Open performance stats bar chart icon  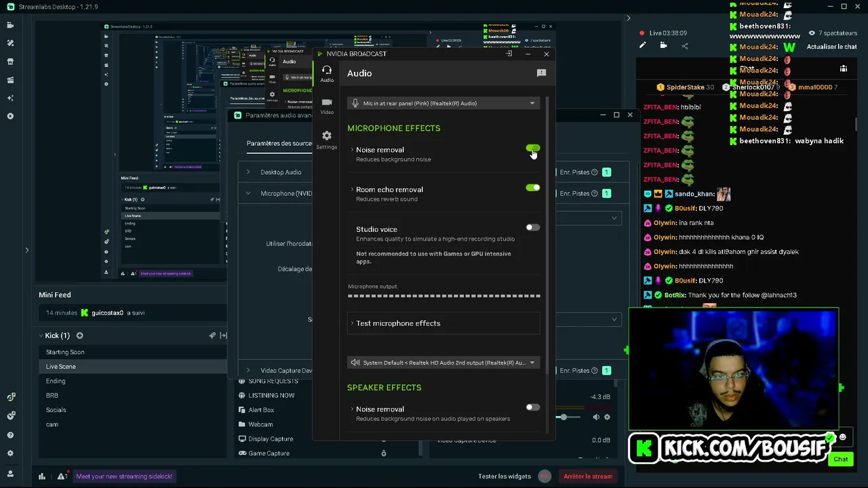[42, 476]
